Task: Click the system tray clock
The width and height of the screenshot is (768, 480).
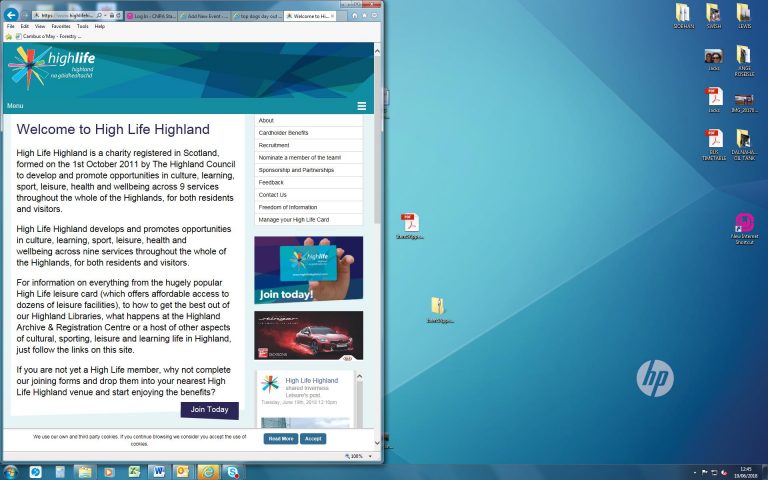Action: [x=746, y=473]
